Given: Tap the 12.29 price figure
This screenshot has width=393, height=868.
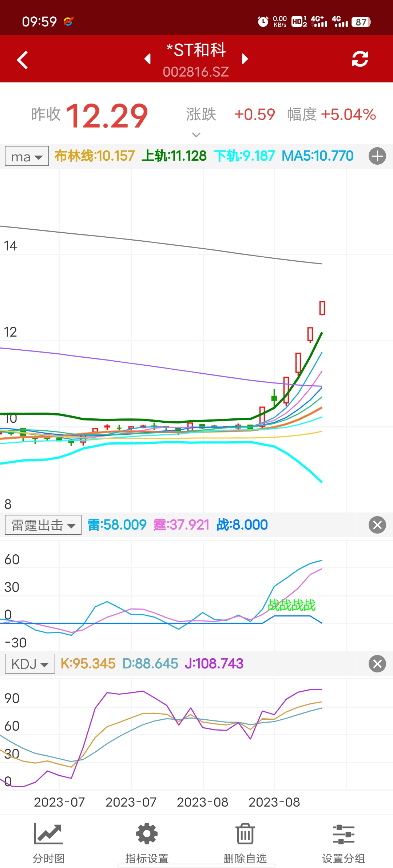Looking at the screenshot, I should (x=107, y=116).
